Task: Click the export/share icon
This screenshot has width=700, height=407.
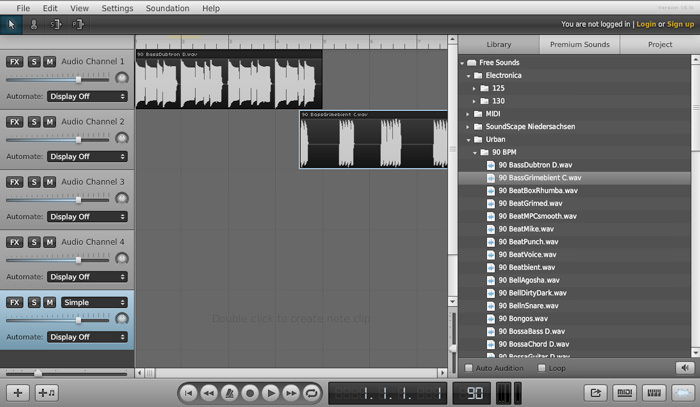Action: click(x=596, y=393)
